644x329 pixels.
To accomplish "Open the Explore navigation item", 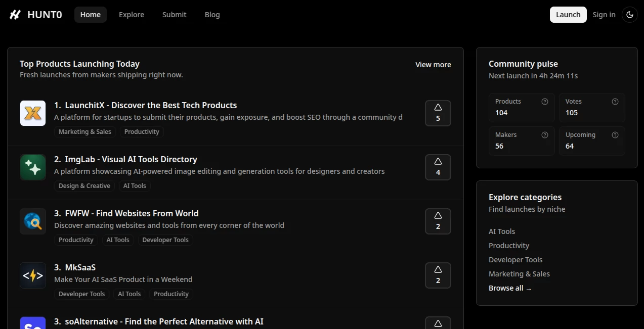I will pos(131,14).
